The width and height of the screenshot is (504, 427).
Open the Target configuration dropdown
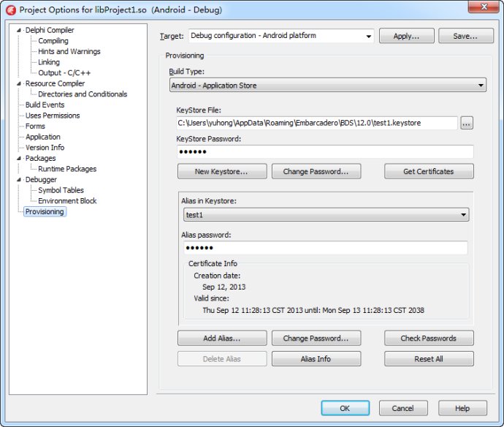pyautogui.click(x=369, y=36)
